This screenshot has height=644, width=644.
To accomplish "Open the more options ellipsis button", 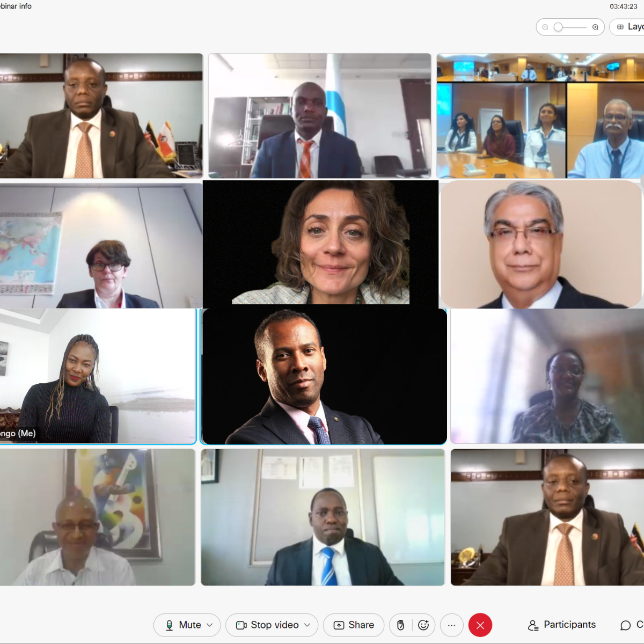I will point(452,625).
